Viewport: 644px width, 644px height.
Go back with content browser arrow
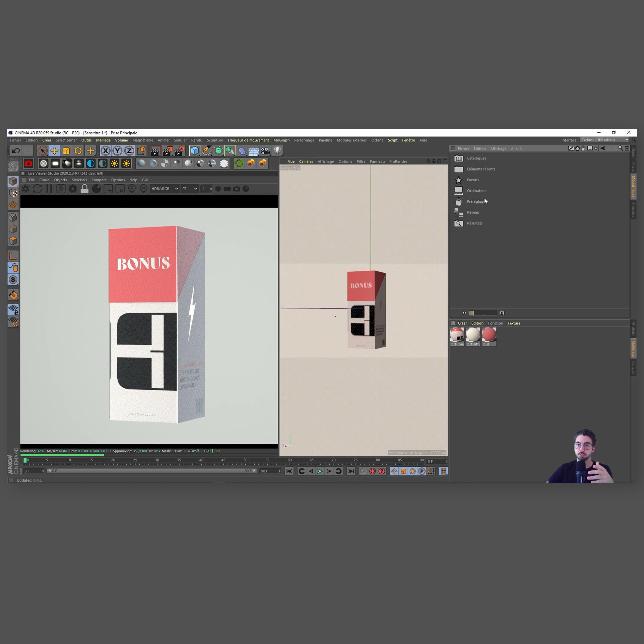pos(602,148)
